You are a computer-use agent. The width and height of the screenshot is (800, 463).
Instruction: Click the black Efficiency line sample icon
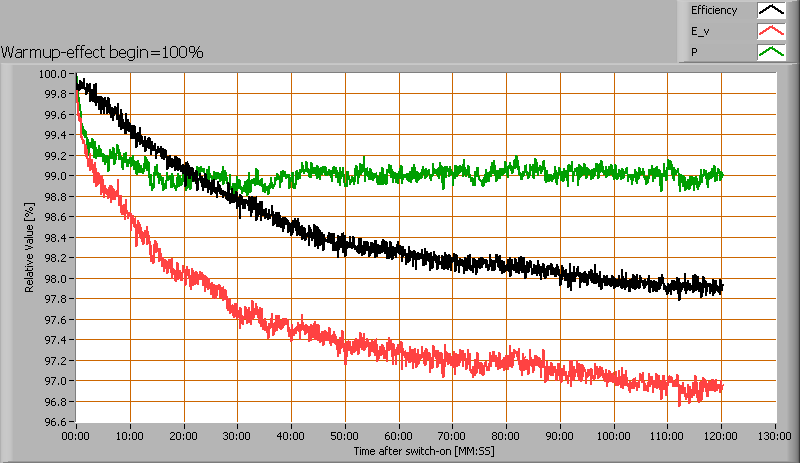point(770,11)
